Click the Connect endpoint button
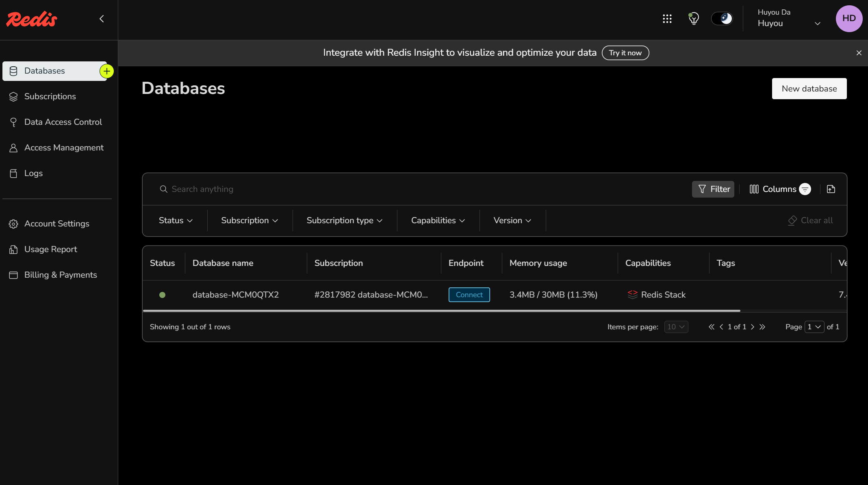The image size is (868, 485). (x=469, y=295)
